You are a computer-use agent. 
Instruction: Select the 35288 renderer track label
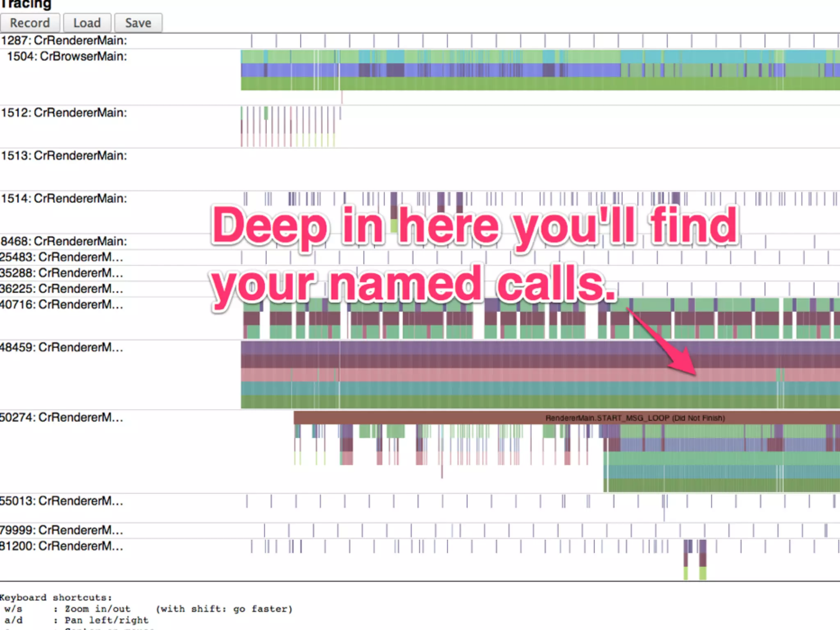tap(62, 273)
